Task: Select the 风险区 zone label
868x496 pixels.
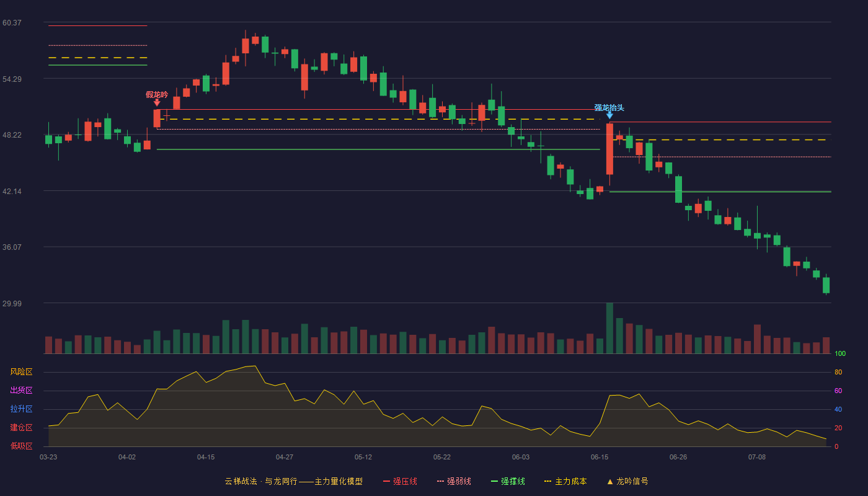Action: click(21, 372)
